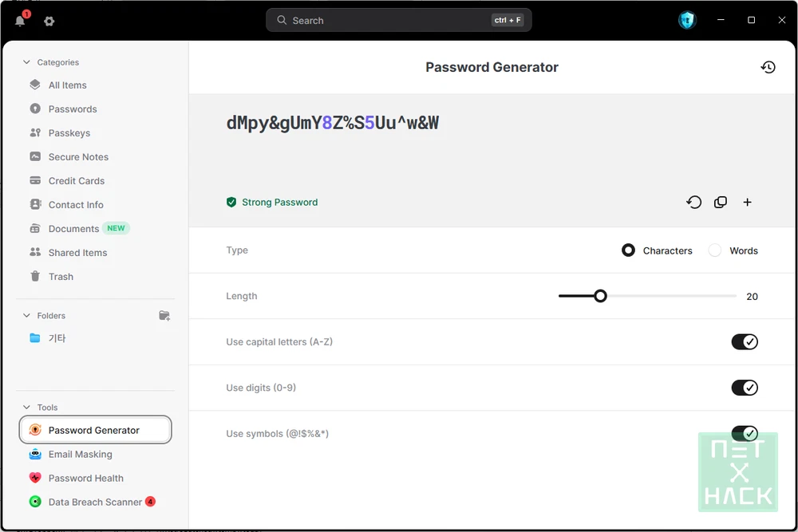The image size is (798, 532).
Task: Disable Use capital letters toggle
Action: click(x=745, y=342)
